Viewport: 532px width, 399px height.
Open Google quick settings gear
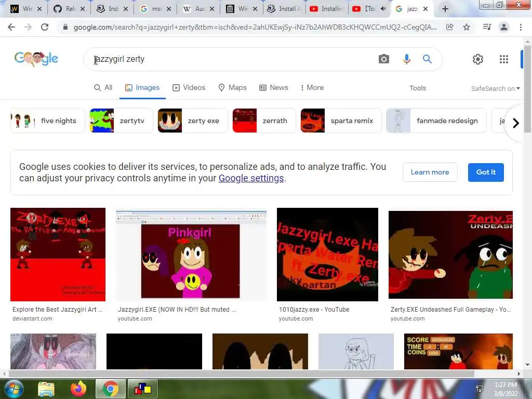coord(478,59)
